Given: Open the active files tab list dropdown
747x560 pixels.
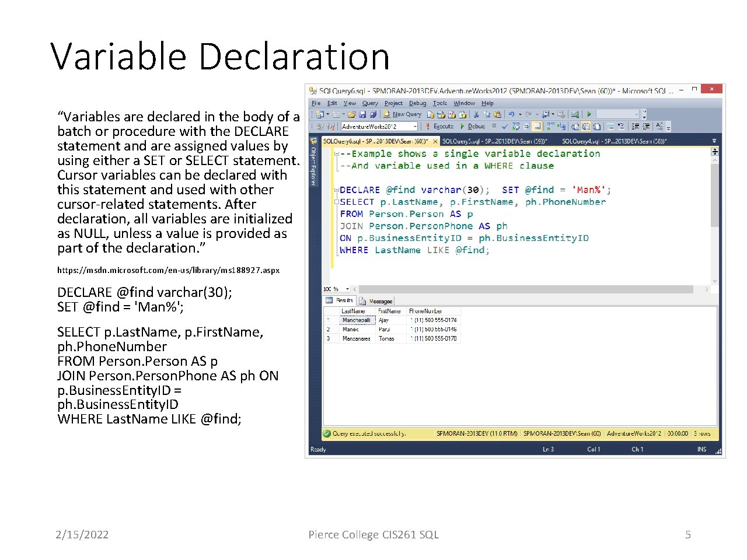Looking at the screenshot, I should tap(714, 141).
